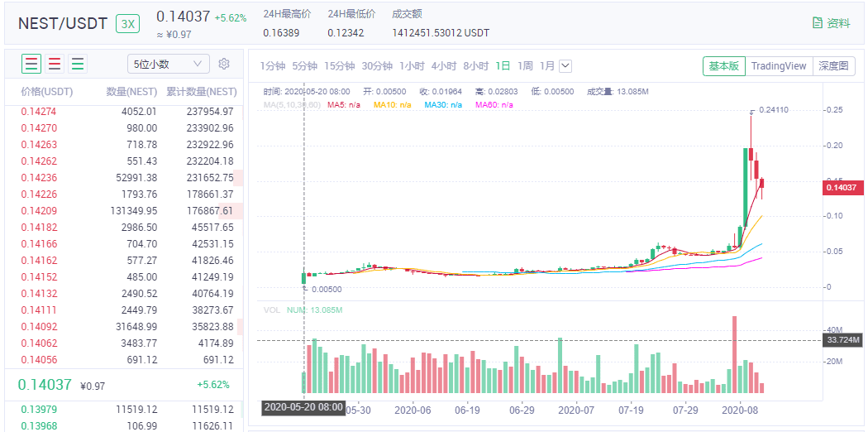Select the 4小时 interval
Image resolution: width=868 pixels, height=432 pixels.
444,66
